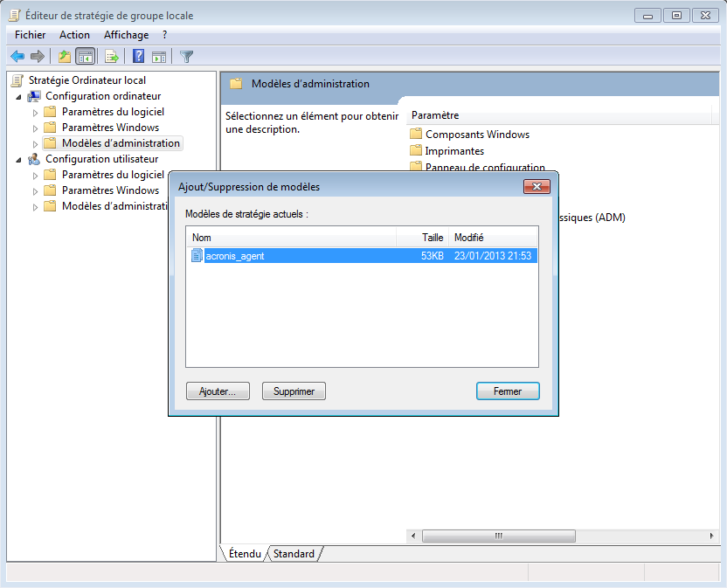This screenshot has height=588, width=727.
Task: Click the horizontal scrollbar thumb in right pane
Action: (x=498, y=536)
